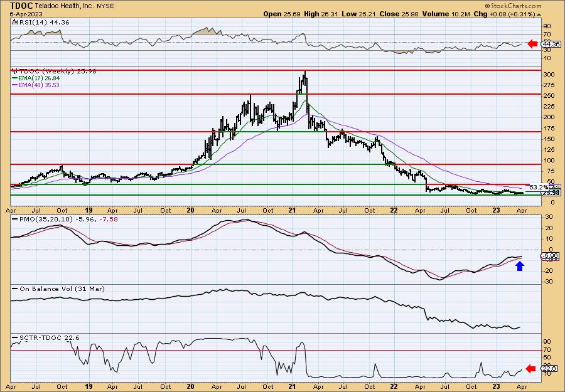Click the TDOC ticker symbol in the header
Viewport: 565px width, 392px height.
(x=22, y=6)
